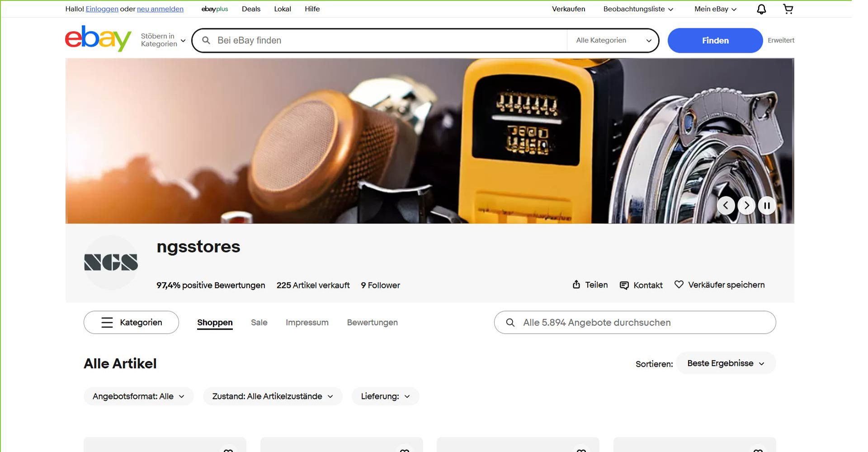The image size is (868, 452).
Task: Click the Einloggen link
Action: [x=102, y=9]
